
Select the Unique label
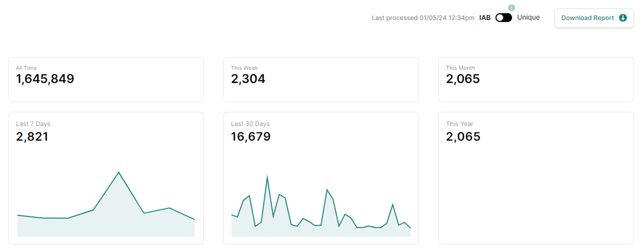(528, 17)
